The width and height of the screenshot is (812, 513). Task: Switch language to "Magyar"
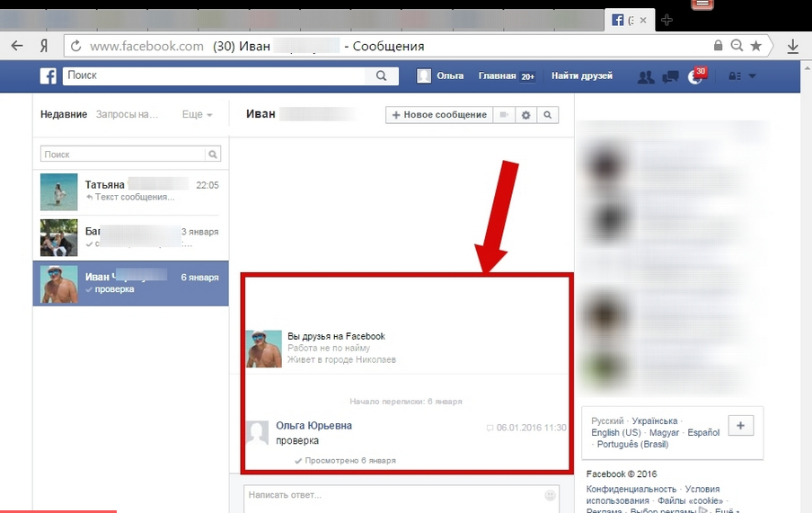click(x=664, y=433)
